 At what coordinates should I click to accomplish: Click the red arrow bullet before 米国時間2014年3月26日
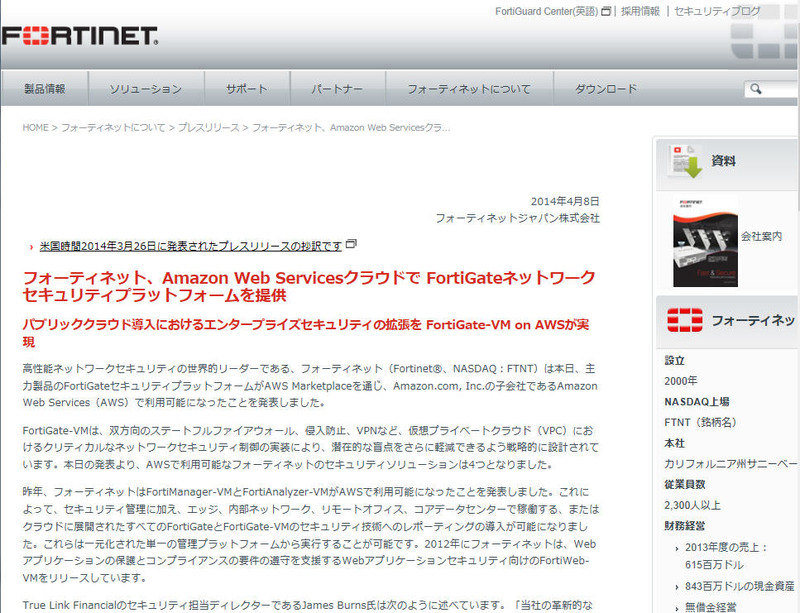(x=33, y=247)
